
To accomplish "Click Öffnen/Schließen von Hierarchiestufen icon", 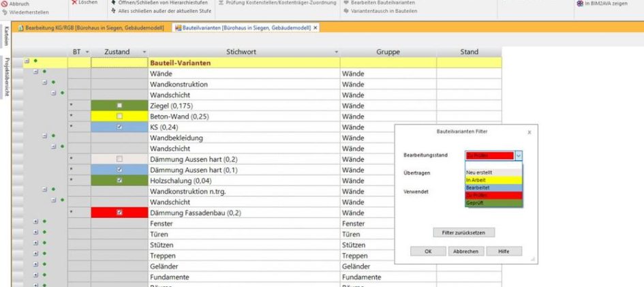I will pyautogui.click(x=113, y=3).
